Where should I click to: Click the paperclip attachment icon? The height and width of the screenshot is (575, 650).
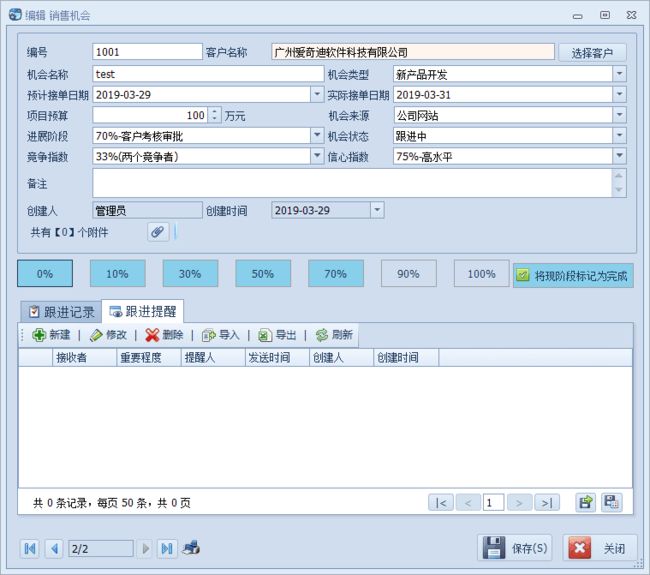click(x=158, y=232)
